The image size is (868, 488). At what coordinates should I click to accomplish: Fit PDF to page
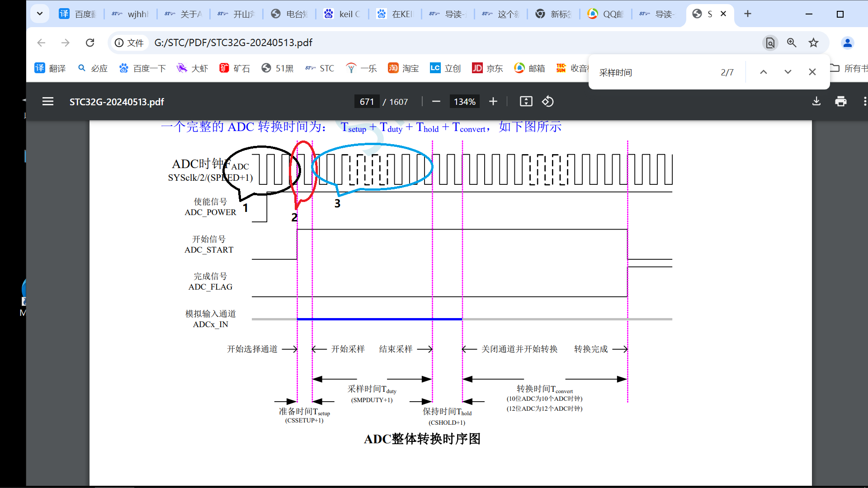point(526,102)
